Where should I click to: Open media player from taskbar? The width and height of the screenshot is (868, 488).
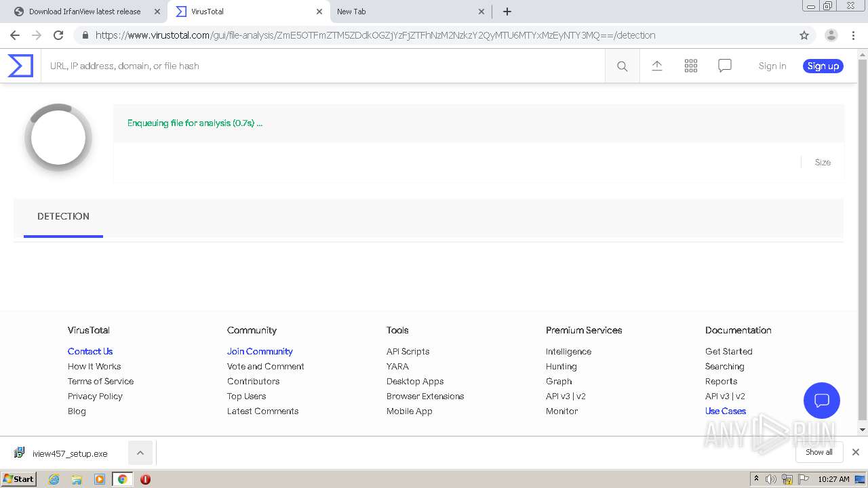click(100, 479)
